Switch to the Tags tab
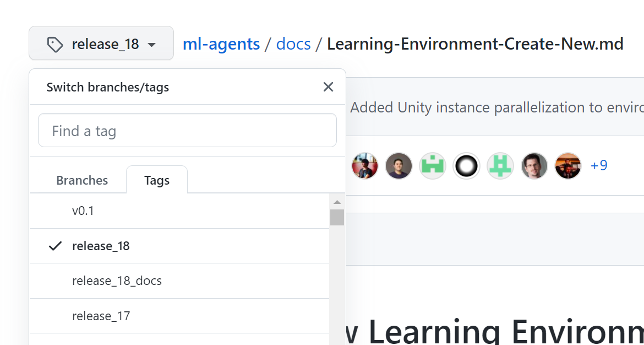The image size is (644, 345). click(156, 180)
